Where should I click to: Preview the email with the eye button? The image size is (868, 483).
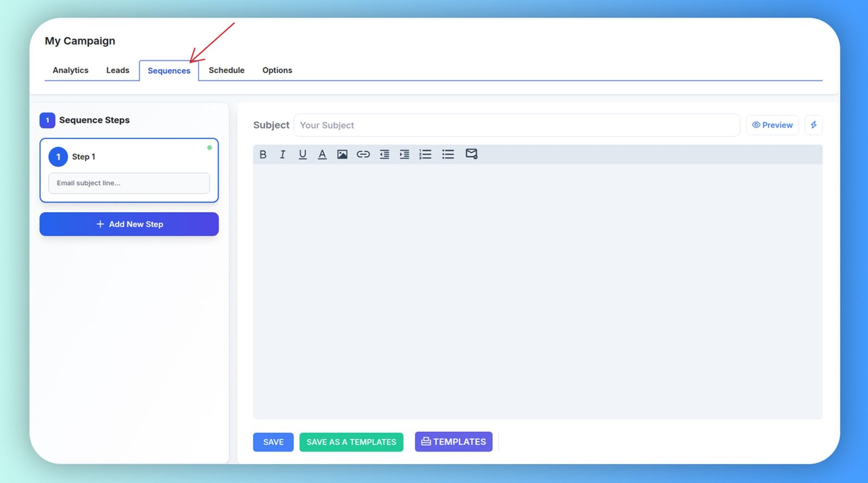click(772, 125)
